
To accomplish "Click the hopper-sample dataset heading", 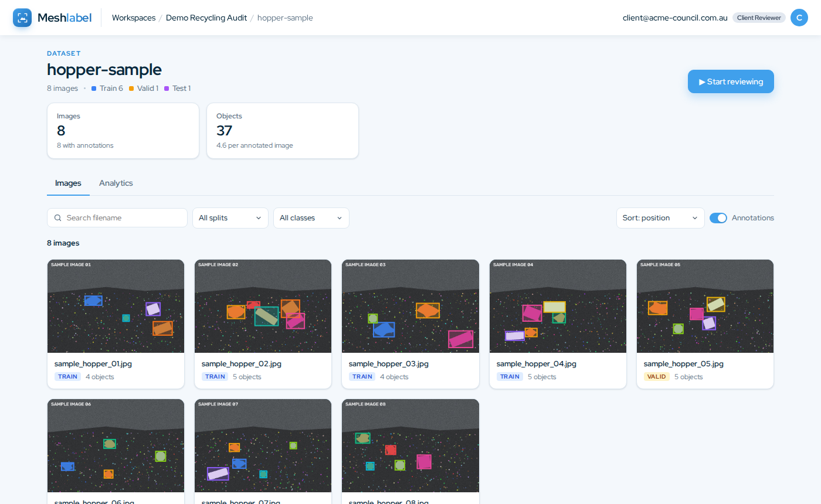I will [104, 69].
